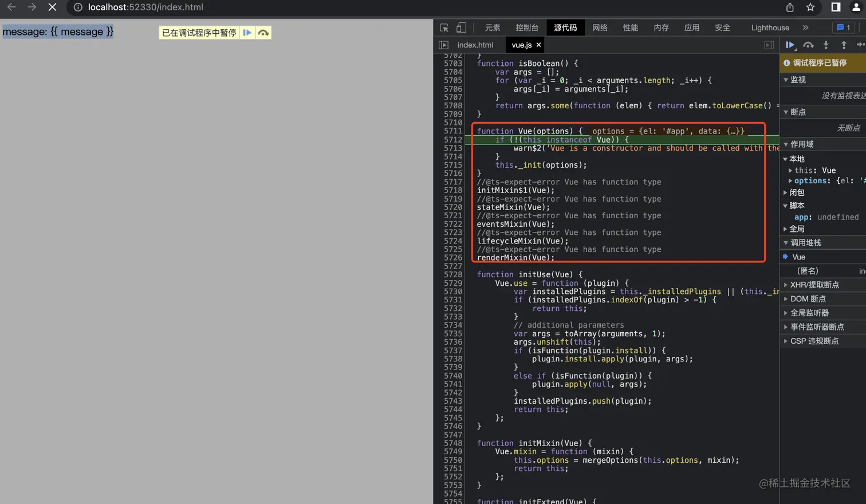The height and width of the screenshot is (504, 866).
Task: Click the browser back arrow
Action: (11, 7)
